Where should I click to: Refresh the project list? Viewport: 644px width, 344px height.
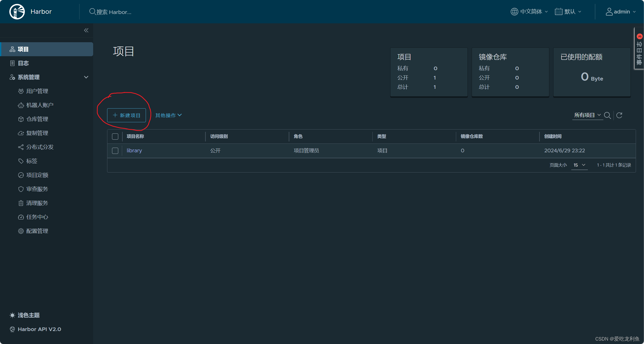coord(619,115)
